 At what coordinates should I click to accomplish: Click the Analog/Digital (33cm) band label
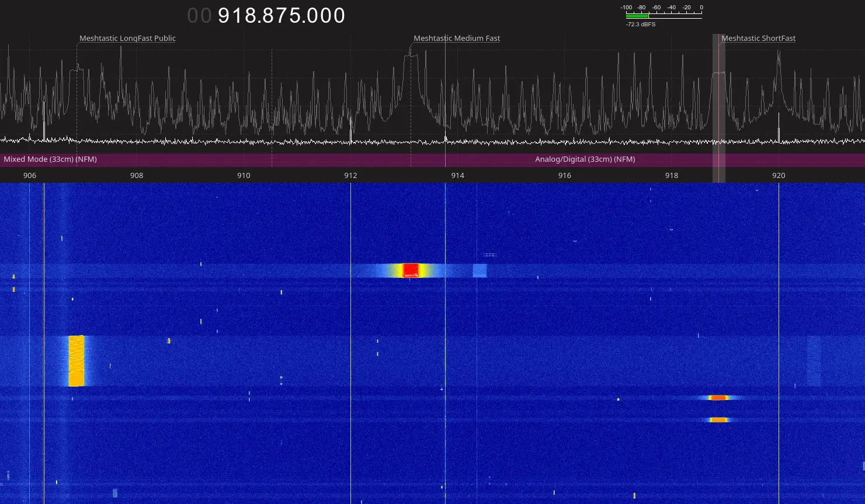coord(585,159)
